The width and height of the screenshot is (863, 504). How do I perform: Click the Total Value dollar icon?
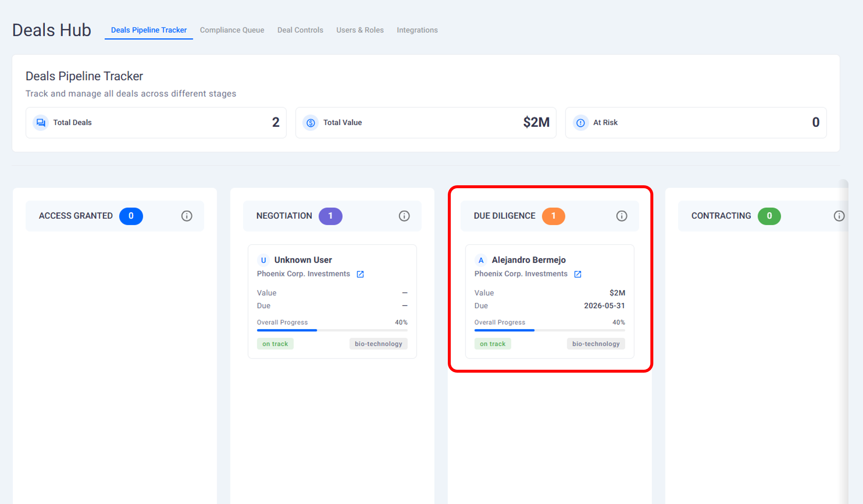[x=311, y=123]
